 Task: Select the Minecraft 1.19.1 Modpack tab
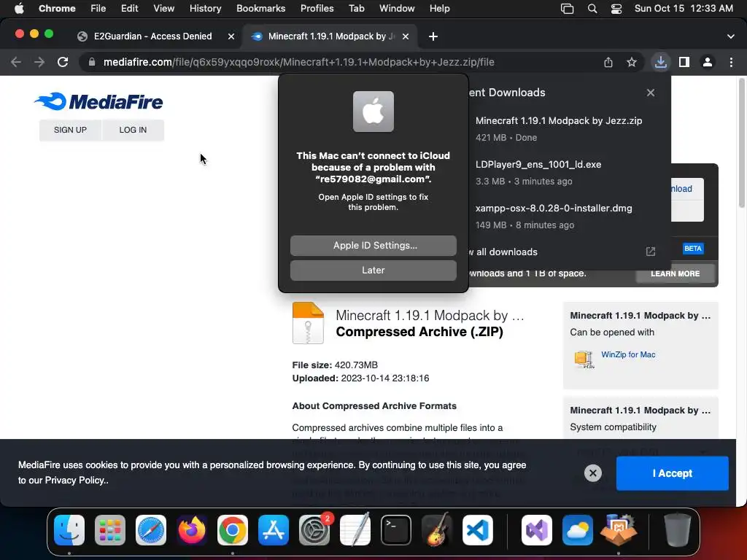tap(331, 36)
